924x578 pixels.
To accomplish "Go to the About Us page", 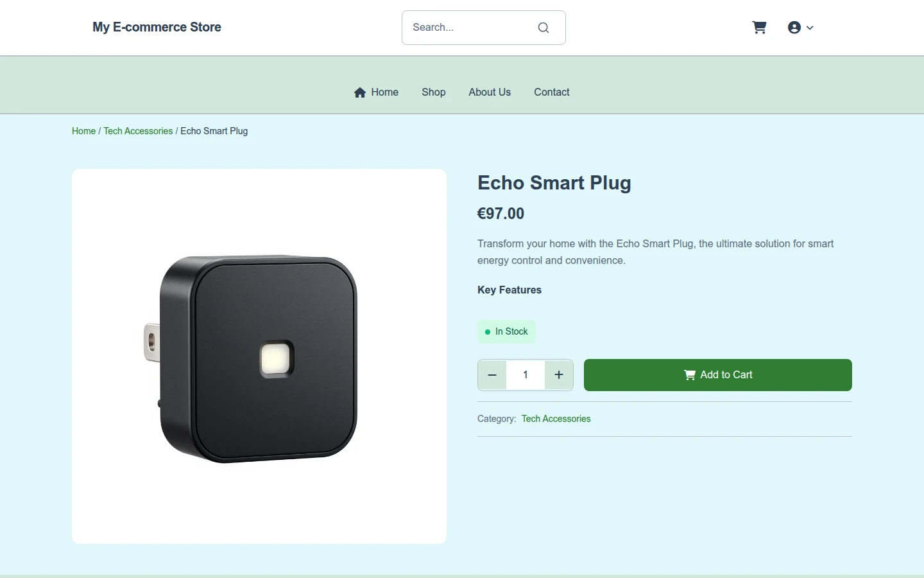I will pyautogui.click(x=490, y=92).
